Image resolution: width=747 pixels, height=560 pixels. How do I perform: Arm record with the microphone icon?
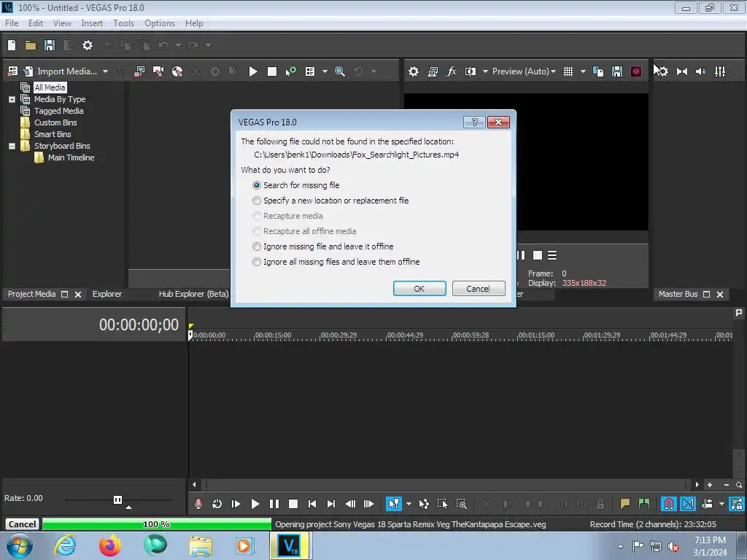[198, 504]
